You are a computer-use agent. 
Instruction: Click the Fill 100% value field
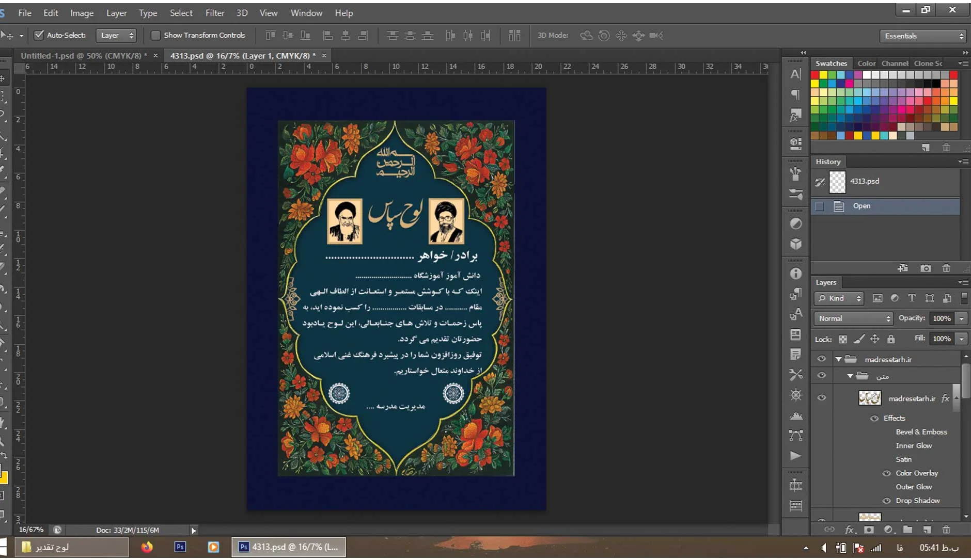942,339
